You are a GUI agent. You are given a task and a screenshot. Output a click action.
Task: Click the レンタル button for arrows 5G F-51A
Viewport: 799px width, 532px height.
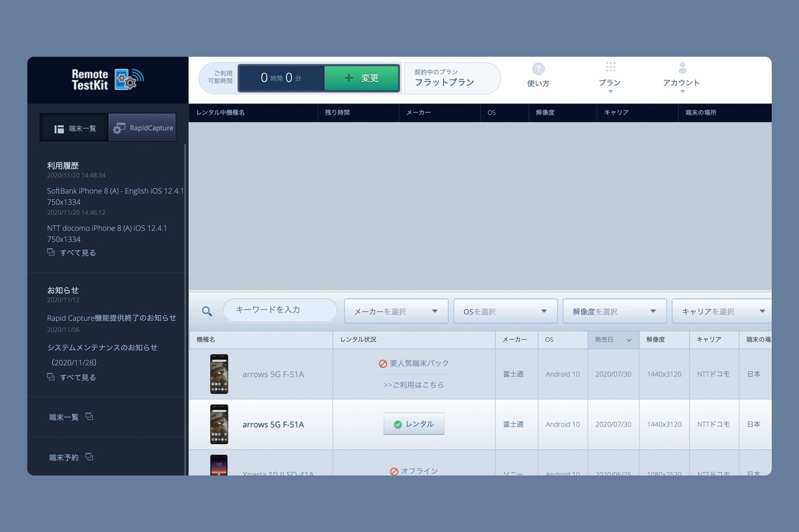tap(414, 424)
